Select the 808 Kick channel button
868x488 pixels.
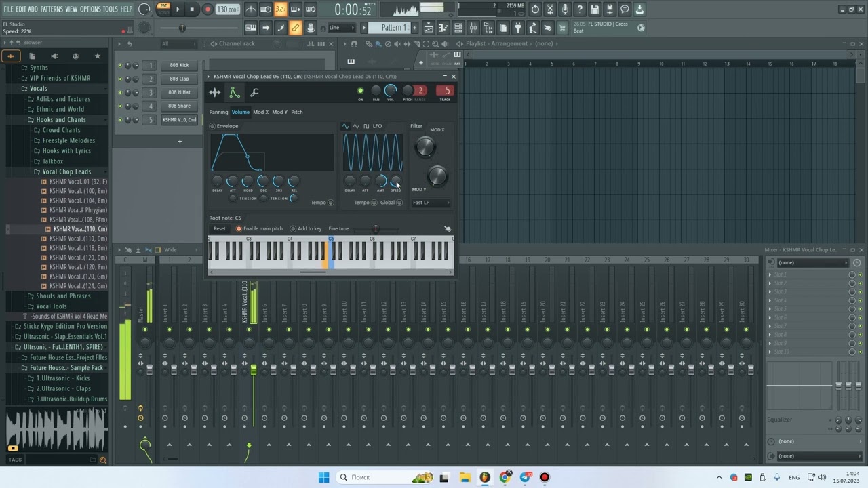180,65
